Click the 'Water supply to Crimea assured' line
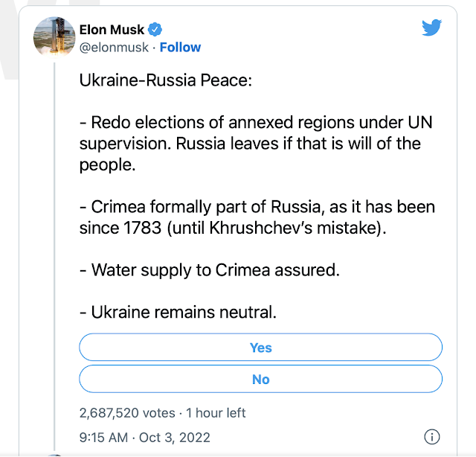476x457 pixels. pos(210,269)
